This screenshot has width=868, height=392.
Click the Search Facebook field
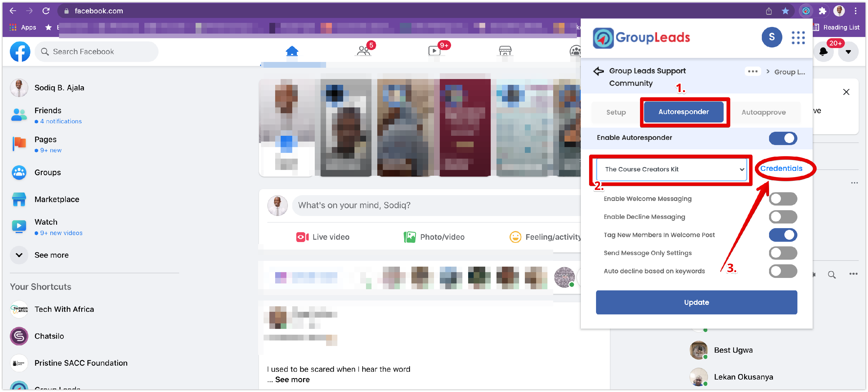point(96,52)
